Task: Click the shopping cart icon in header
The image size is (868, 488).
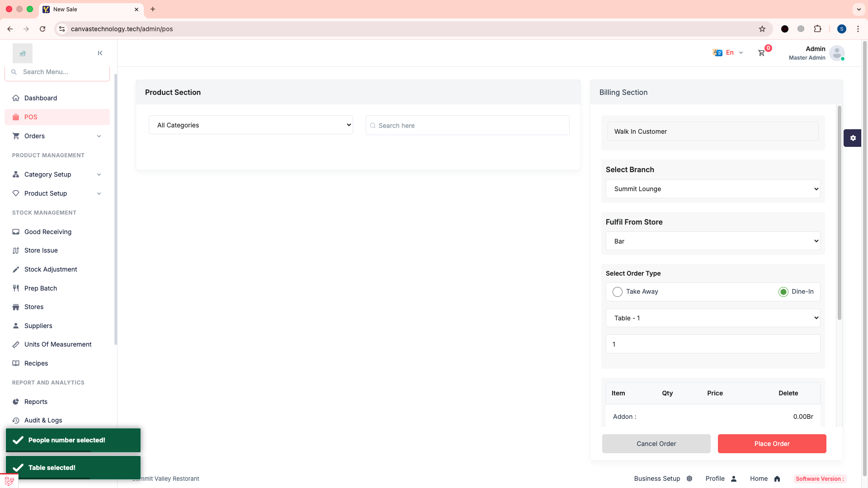Action: [762, 53]
